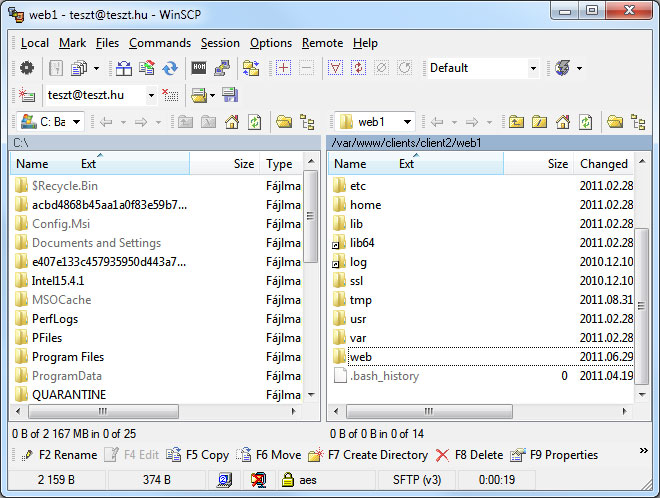Open the Mark menu
The image size is (660, 498).
[x=72, y=43]
